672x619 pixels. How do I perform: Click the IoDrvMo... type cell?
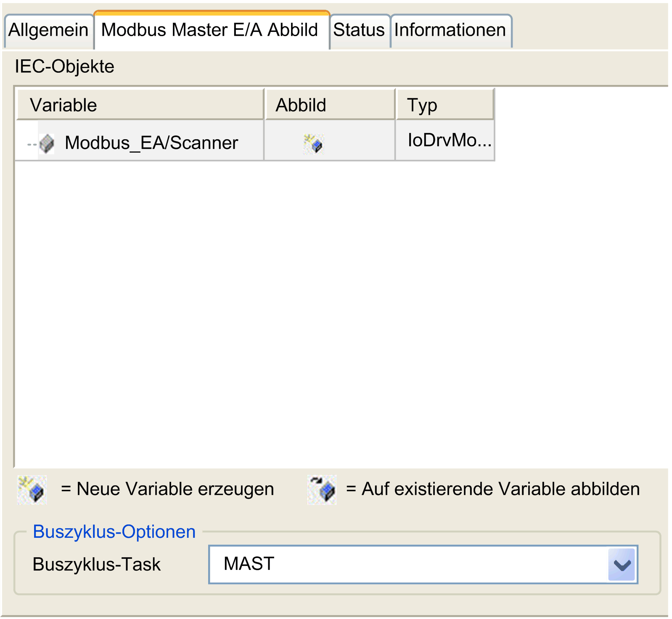point(445,140)
